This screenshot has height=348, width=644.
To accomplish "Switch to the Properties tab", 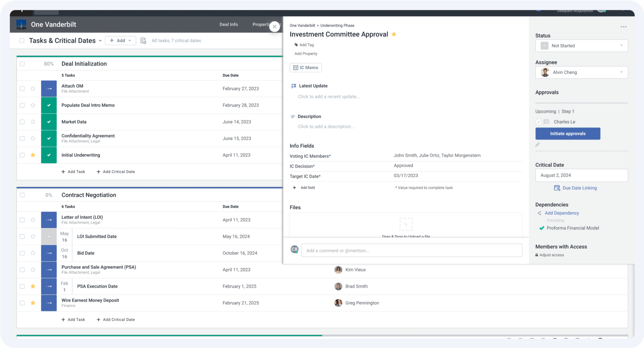I will [x=262, y=24].
